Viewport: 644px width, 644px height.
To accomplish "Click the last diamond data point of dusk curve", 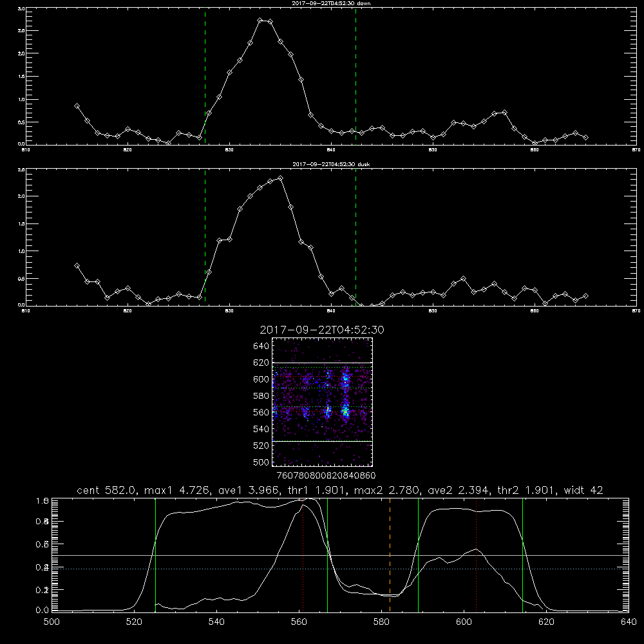I will 585,296.
